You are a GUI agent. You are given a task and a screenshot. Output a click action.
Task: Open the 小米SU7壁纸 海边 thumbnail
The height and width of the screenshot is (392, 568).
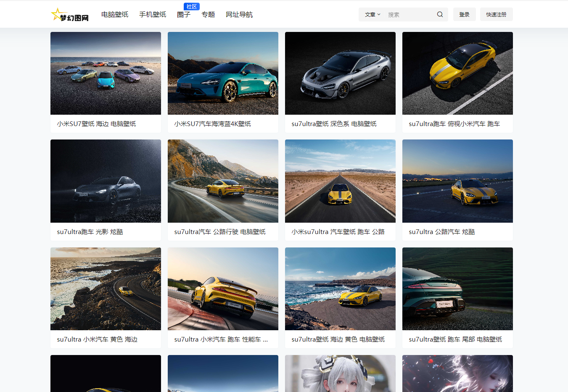pyautogui.click(x=106, y=73)
